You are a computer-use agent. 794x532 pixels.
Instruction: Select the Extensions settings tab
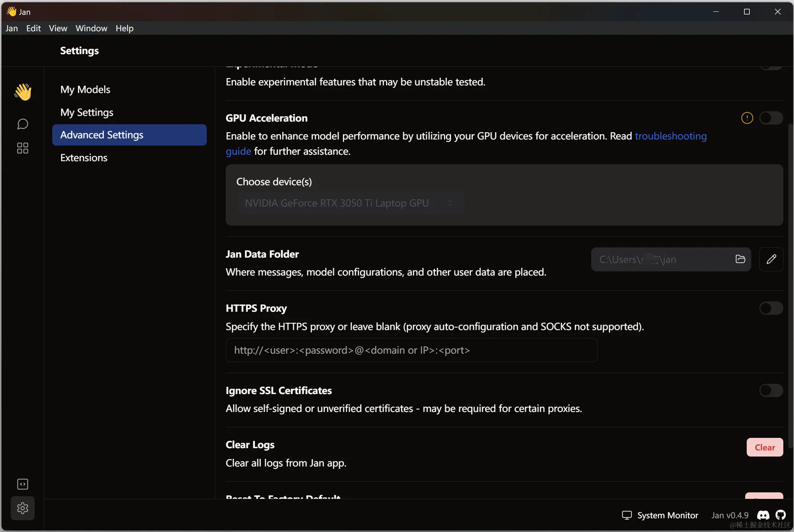129,158
